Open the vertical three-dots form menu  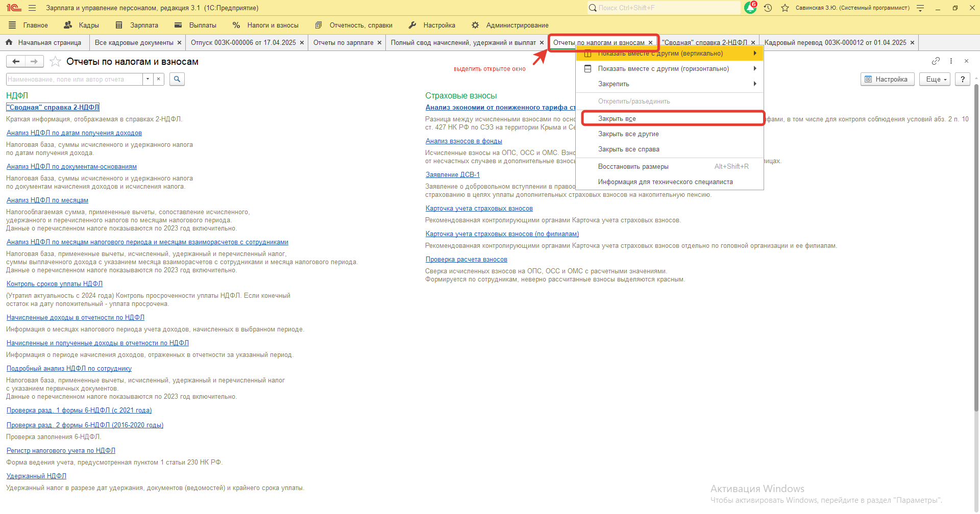951,61
